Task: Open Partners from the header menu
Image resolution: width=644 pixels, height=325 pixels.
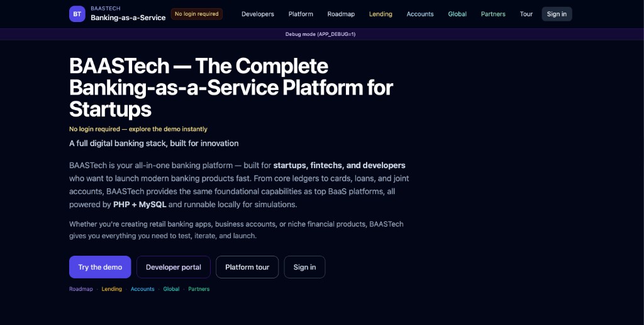Action: pyautogui.click(x=493, y=14)
